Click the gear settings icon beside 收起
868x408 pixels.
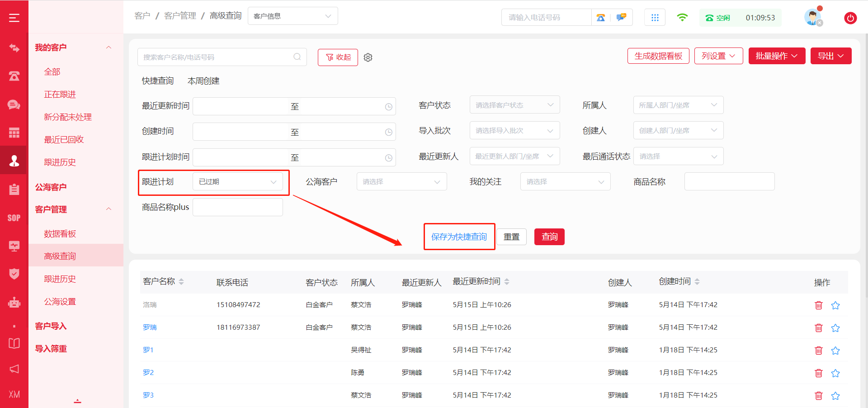pyautogui.click(x=368, y=57)
